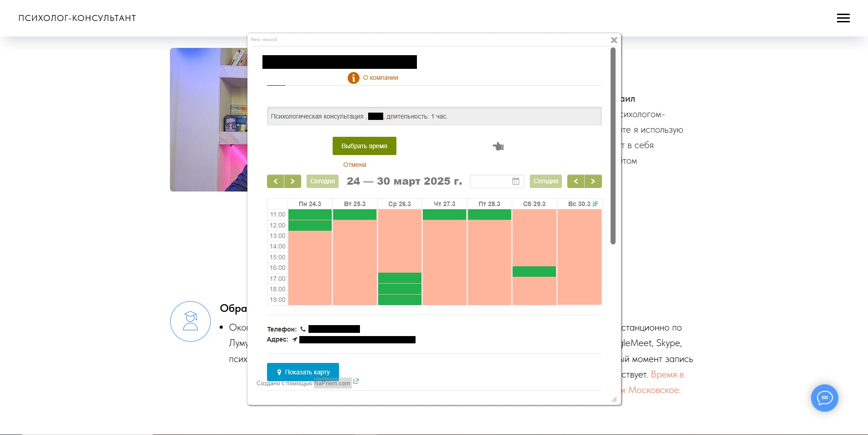Select the 11:00 slot on Чт 27.3

click(x=444, y=214)
